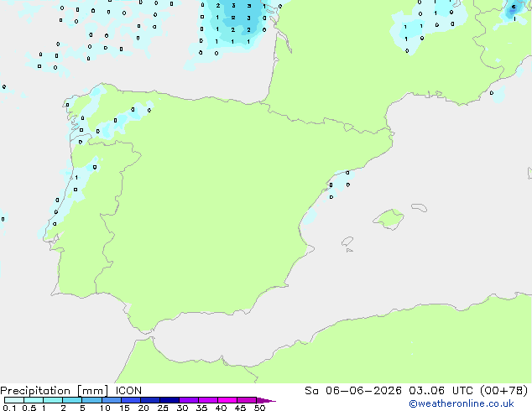This screenshot has width=532, height=411.
Task: Click the legend swatch between 1 and 2
Action: 53,400
